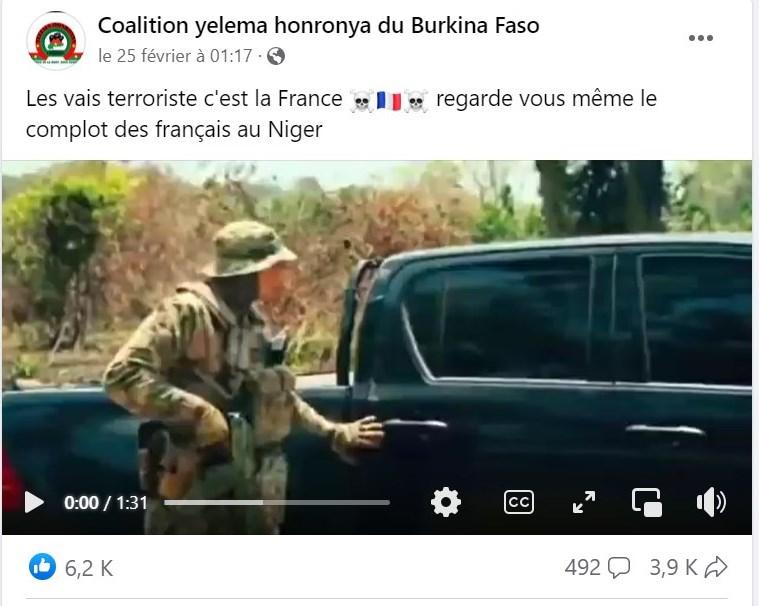Click the 0:00 / 1:31 time display
This screenshot has width=759, height=606.
[x=106, y=502]
